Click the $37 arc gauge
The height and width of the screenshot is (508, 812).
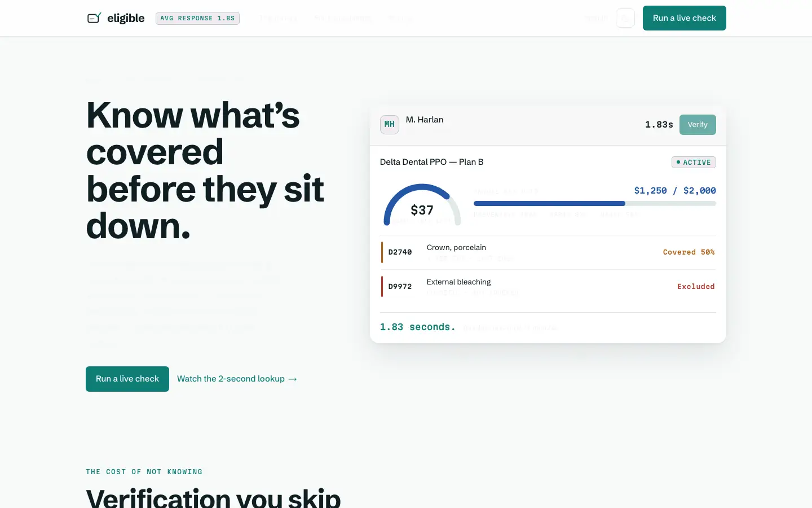coord(422,205)
